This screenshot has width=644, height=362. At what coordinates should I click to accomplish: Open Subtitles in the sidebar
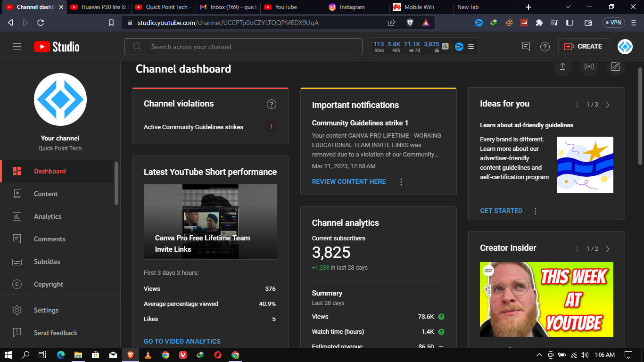pos(57,262)
